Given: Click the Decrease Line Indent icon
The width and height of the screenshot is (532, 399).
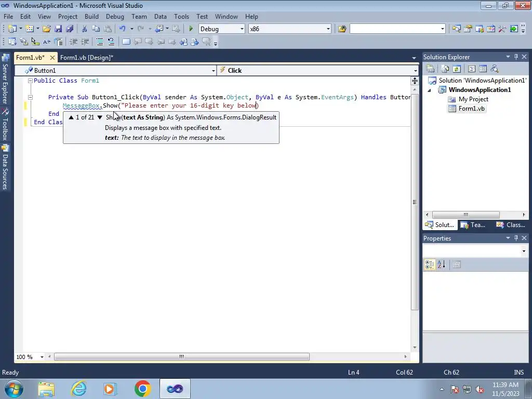Looking at the screenshot, I should click(73, 42).
